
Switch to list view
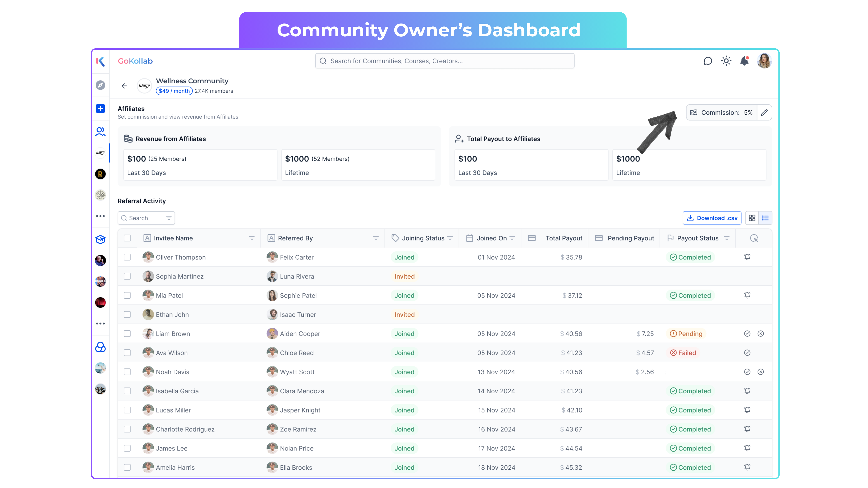(x=765, y=218)
